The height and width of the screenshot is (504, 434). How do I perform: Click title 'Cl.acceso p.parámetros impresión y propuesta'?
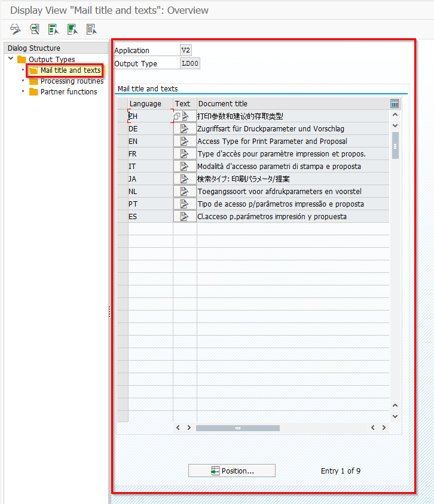click(x=272, y=216)
